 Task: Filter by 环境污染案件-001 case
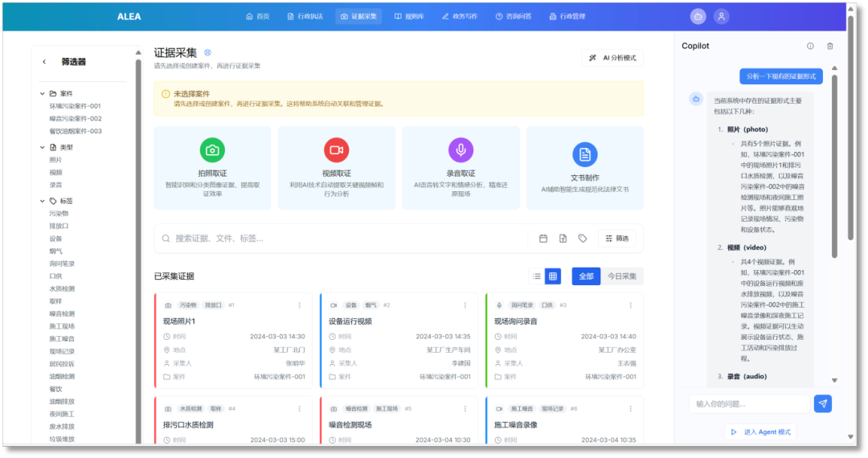(x=76, y=106)
